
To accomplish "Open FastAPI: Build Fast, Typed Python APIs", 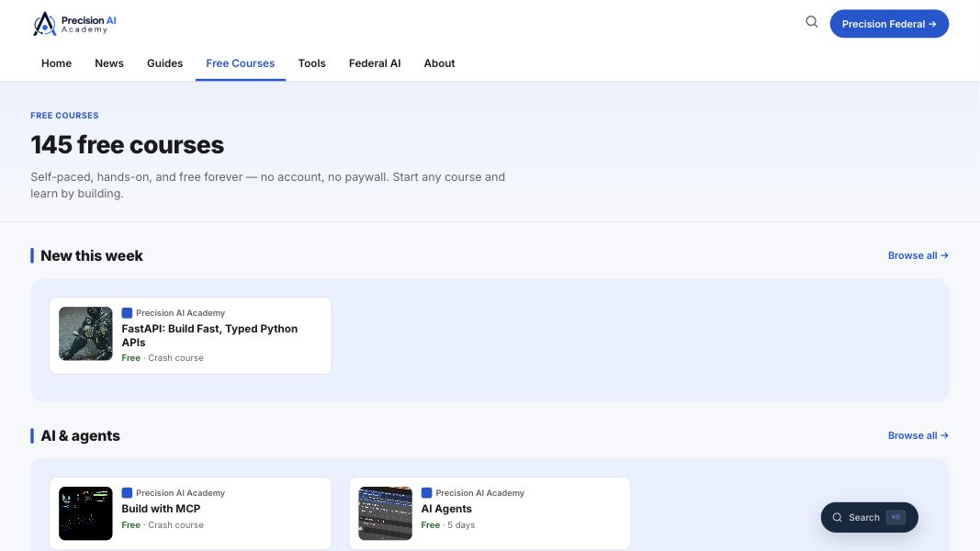I will tap(209, 335).
